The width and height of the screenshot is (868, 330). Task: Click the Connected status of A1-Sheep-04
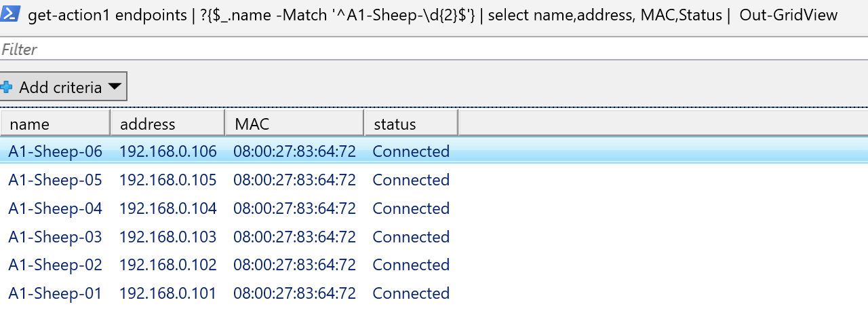411,208
